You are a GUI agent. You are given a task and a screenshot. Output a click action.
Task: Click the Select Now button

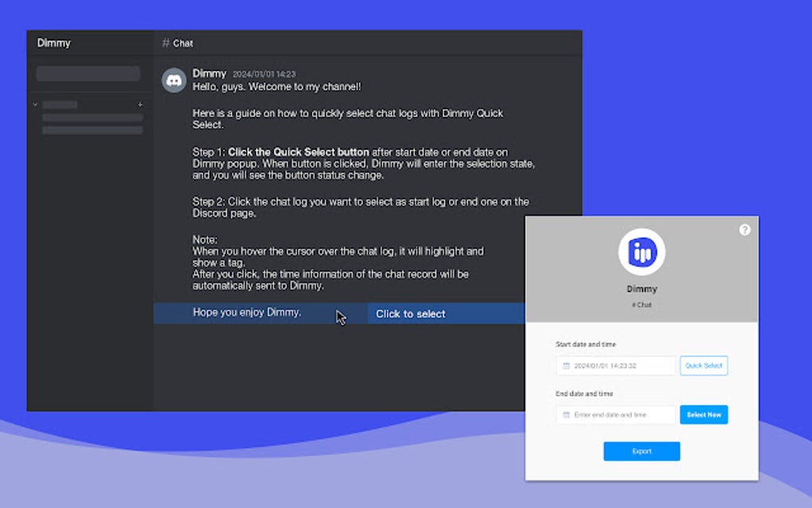click(703, 415)
